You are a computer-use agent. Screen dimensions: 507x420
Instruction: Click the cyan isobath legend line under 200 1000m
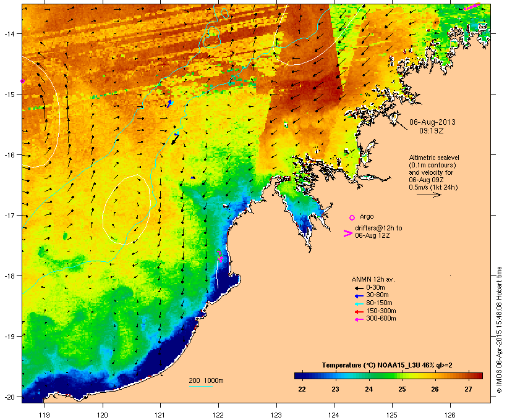(x=201, y=386)
